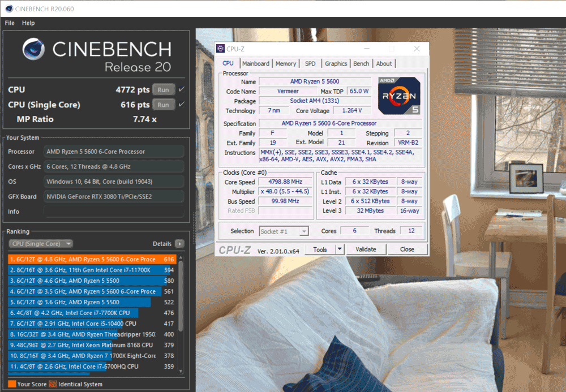The height and width of the screenshot is (392, 566).
Task: Click the Multiplier value x 48.0
Action: (285, 192)
